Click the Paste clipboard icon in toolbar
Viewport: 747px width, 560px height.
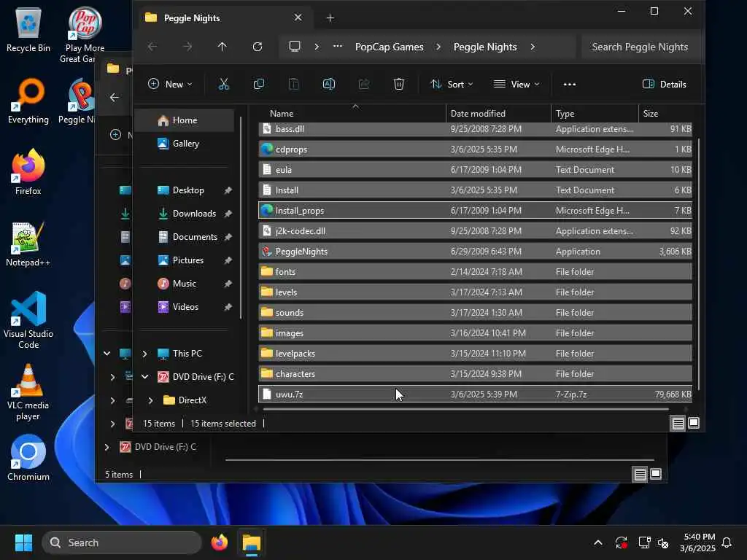click(294, 85)
